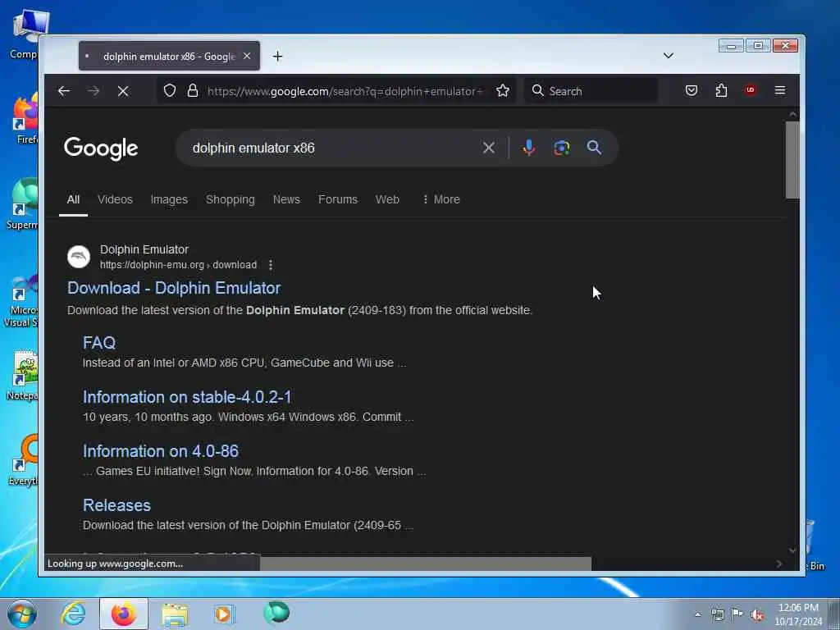840x630 pixels.
Task: Submit search with magnifier icon
Action: (594, 148)
